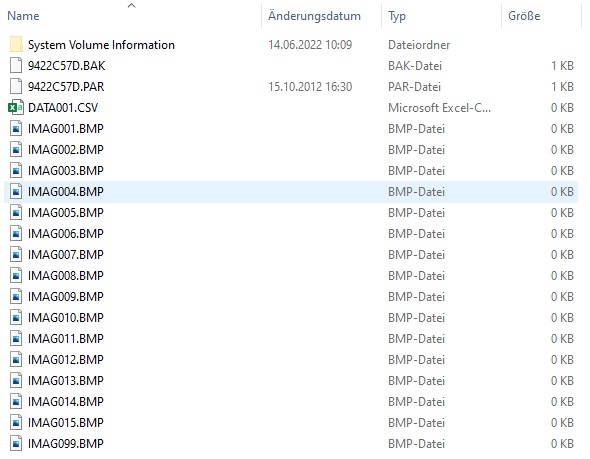Click the date 15.10.2012 16:30

(x=310, y=87)
